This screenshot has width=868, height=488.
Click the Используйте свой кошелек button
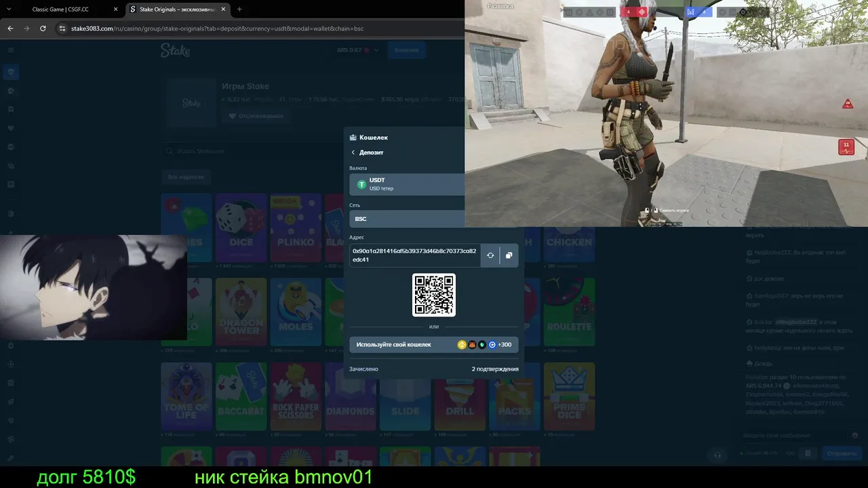(434, 344)
